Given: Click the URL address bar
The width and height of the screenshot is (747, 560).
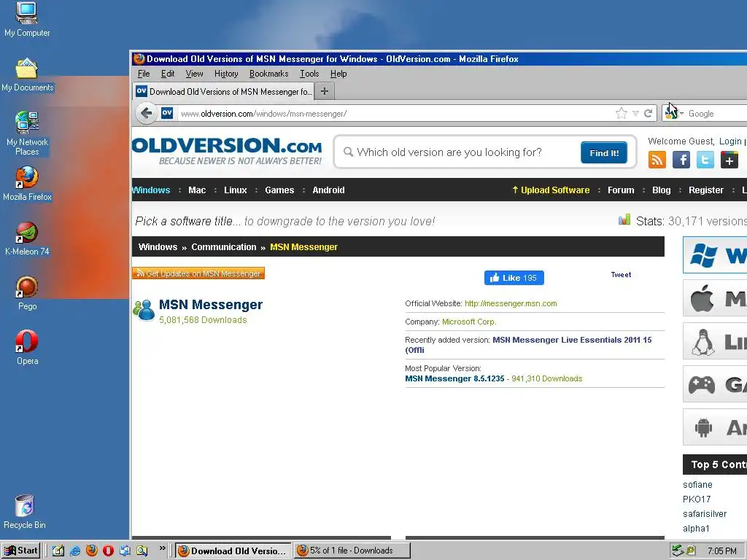Looking at the screenshot, I should click(395, 113).
